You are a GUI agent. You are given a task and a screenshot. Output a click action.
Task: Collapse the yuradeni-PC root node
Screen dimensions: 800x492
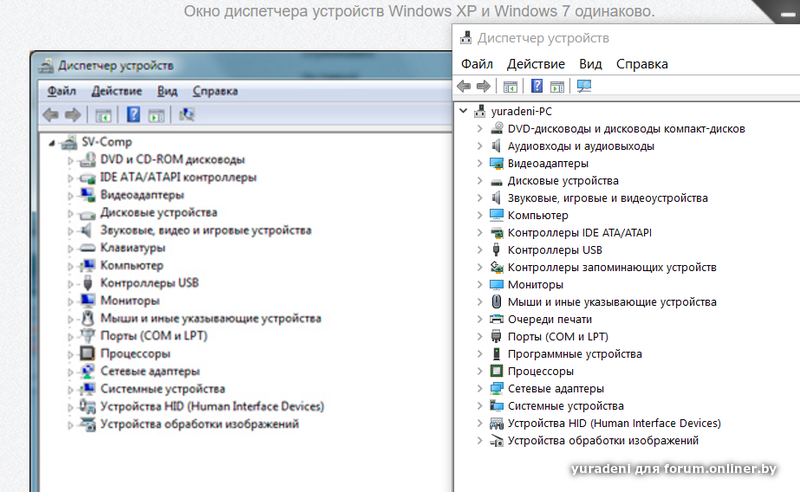[463, 111]
